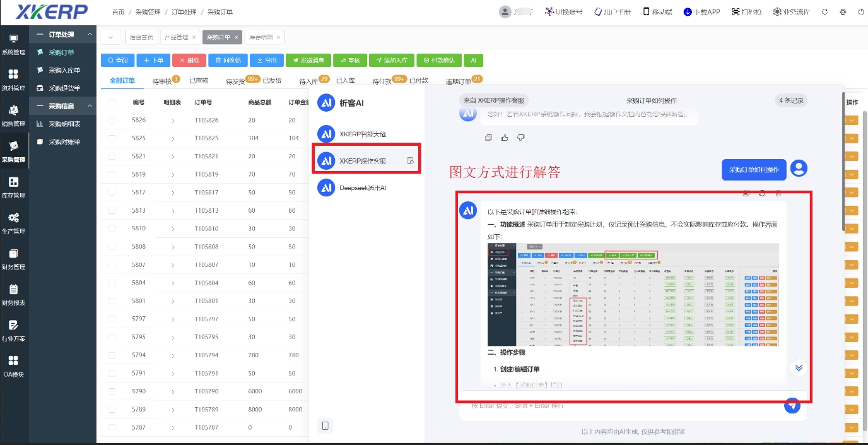The height and width of the screenshot is (445, 868).
Task: Switch to the 待付款 tab
Action: pos(381,80)
